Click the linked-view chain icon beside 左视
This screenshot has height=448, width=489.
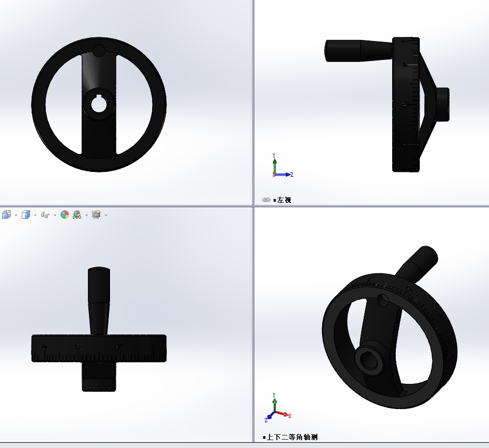tap(266, 200)
